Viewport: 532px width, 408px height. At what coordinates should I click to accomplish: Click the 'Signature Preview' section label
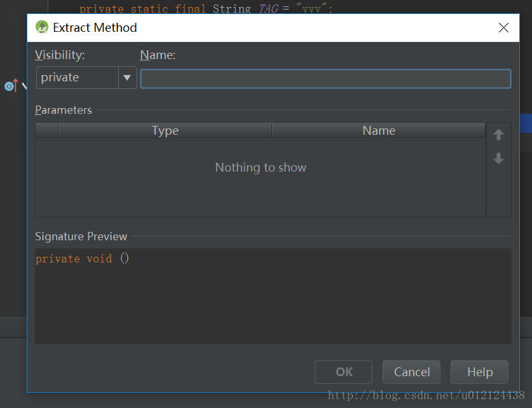tap(81, 236)
